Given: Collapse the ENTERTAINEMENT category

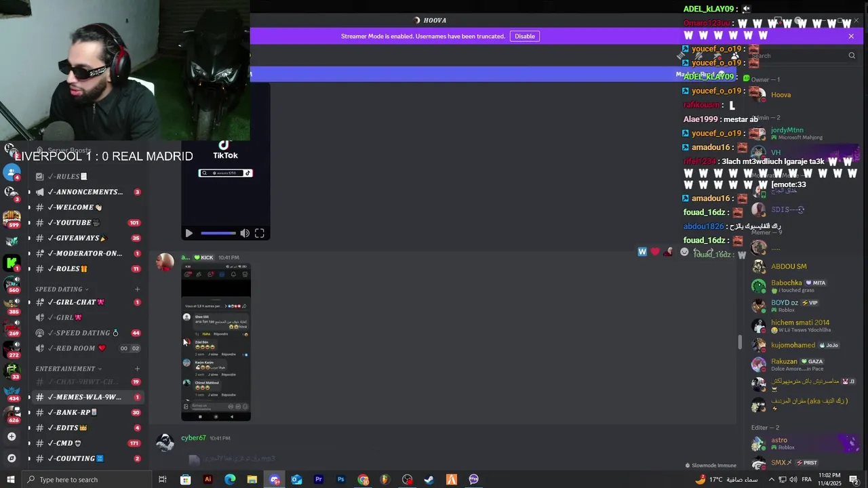Looking at the screenshot, I should click(x=68, y=369).
